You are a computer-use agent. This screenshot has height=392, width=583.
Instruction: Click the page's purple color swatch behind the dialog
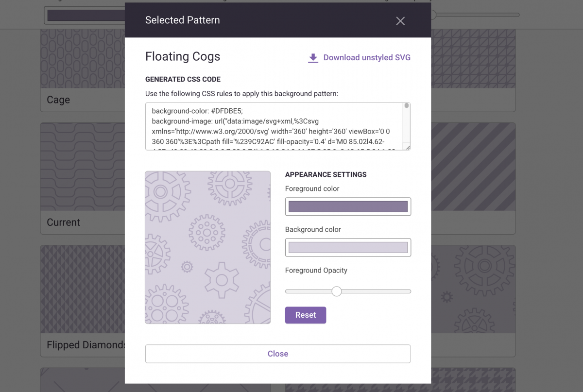pos(85,15)
